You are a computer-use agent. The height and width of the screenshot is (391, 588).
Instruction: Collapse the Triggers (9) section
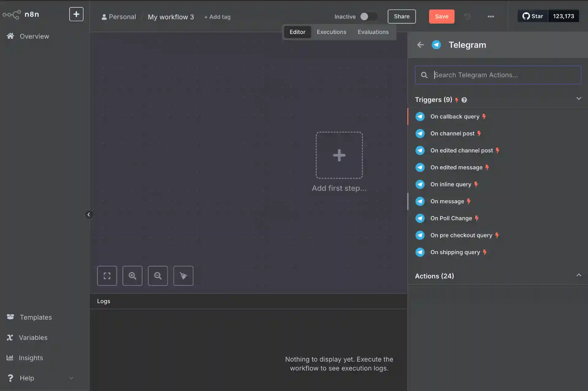click(579, 99)
